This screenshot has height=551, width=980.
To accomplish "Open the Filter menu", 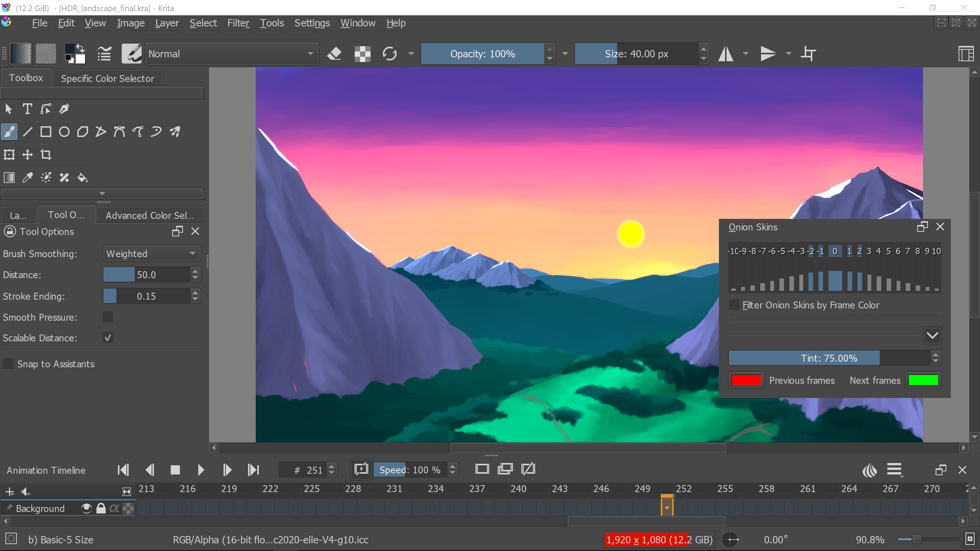I will click(238, 23).
